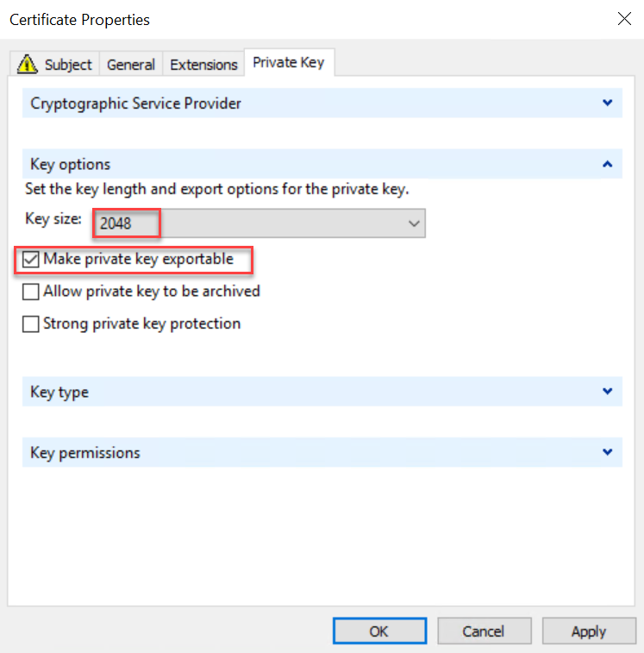
Task: Expand the Cryptographic Service Provider section
Action: tap(608, 104)
